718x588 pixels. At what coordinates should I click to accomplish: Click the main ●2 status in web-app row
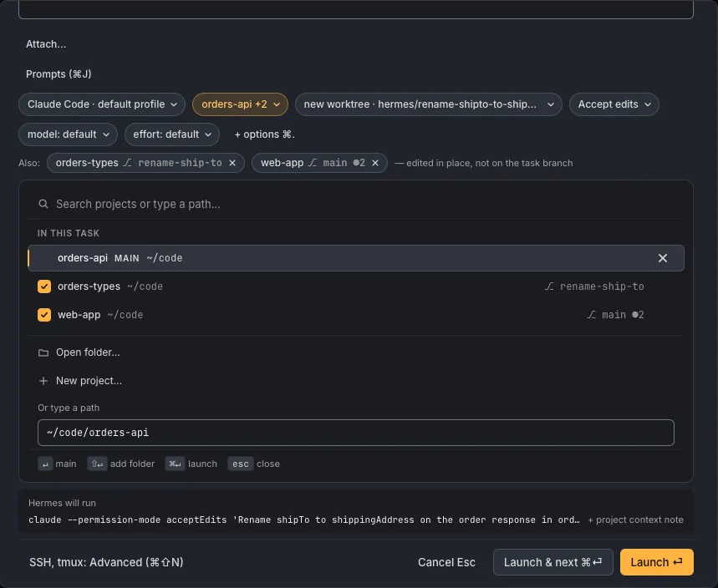623,315
